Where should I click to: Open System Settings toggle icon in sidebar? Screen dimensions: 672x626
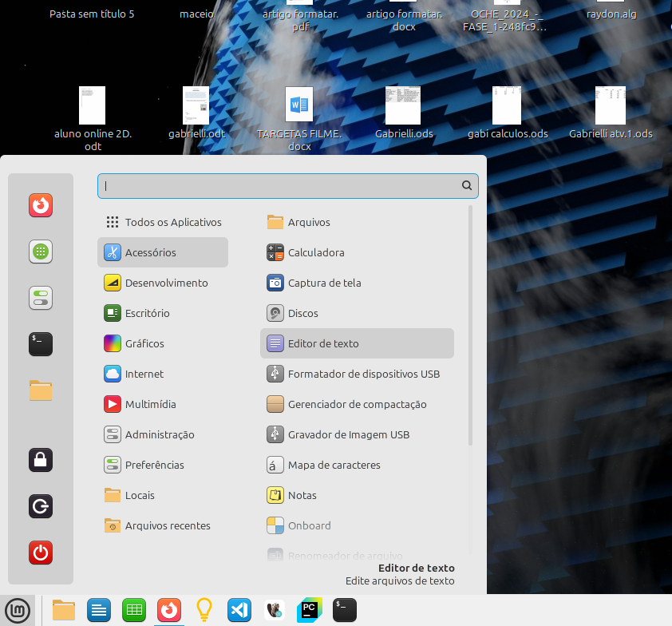tap(41, 298)
